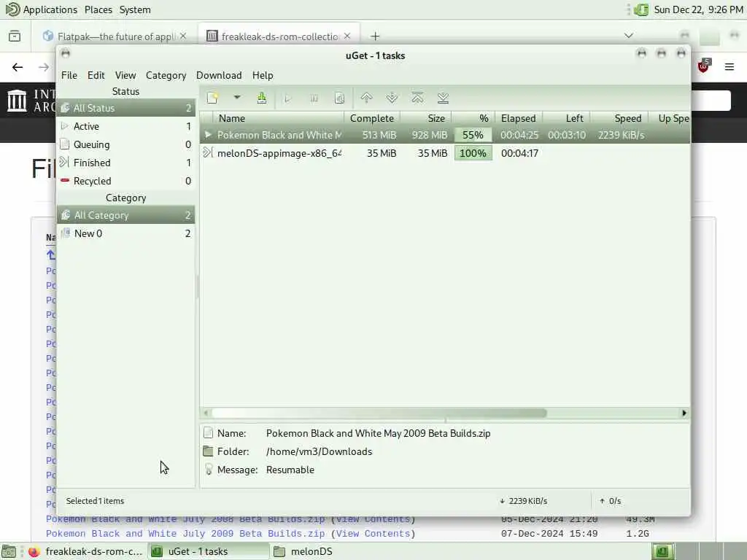Select All Category in category list
Image resolution: width=747 pixels, height=560 pixels.
tap(125, 215)
